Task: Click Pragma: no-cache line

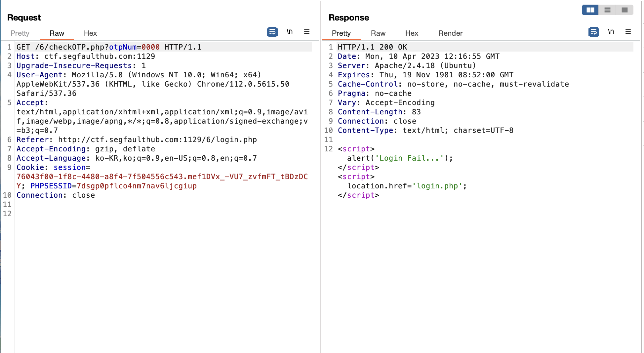Action: 375,93
